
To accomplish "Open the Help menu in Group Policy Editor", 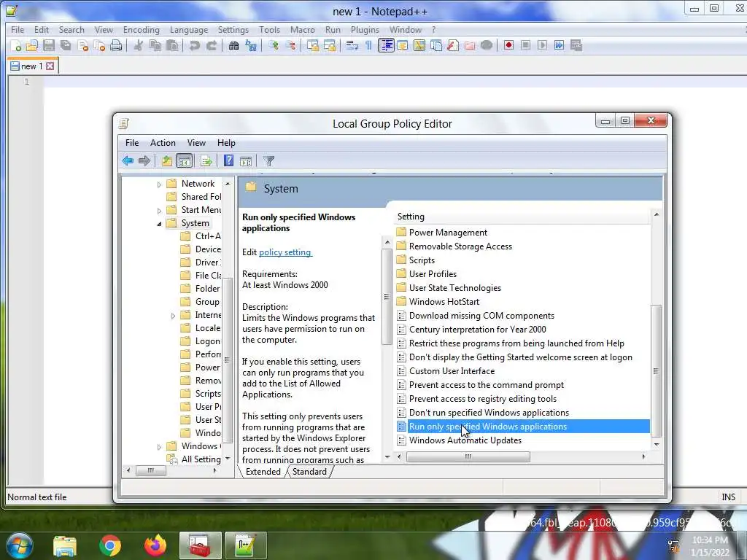I will pos(226,143).
